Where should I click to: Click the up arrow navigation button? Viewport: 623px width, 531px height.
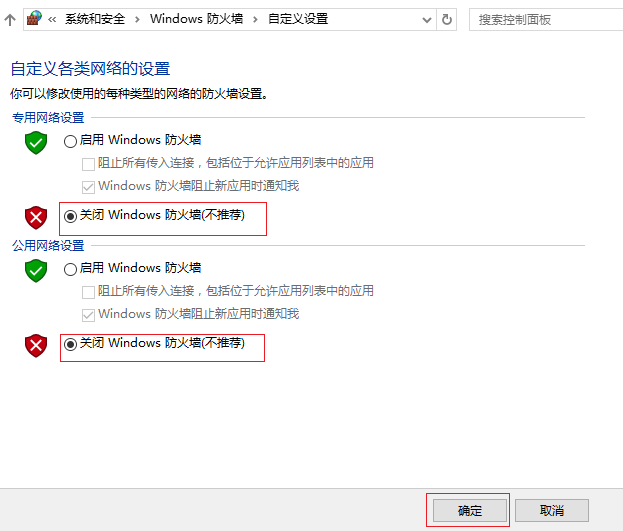[x=10, y=19]
